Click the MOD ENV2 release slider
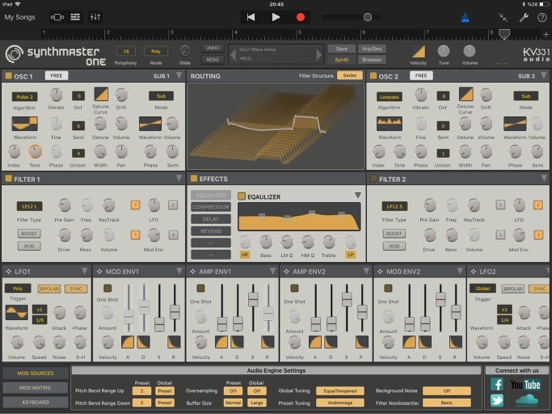 tap(456, 312)
